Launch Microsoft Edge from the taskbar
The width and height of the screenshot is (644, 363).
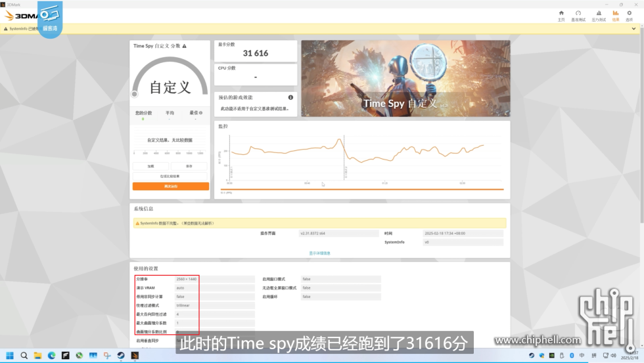pos(52,356)
